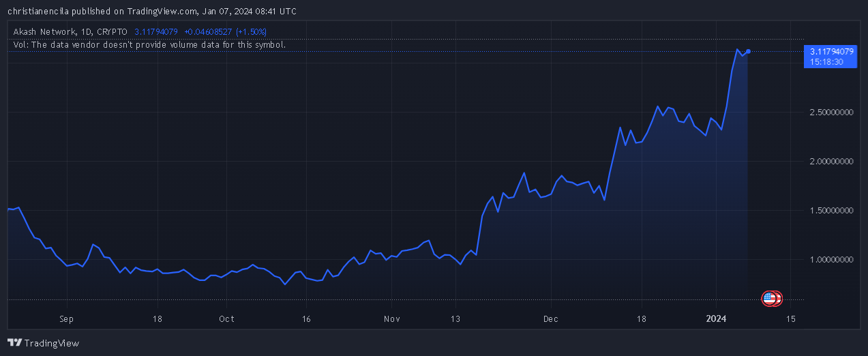This screenshot has height=356, width=868.
Task: Click the 18 date label between Sep and Oct
Action: [x=158, y=318]
